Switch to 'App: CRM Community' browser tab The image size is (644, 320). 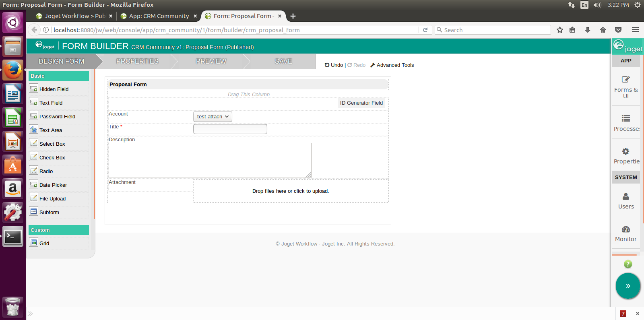click(159, 16)
